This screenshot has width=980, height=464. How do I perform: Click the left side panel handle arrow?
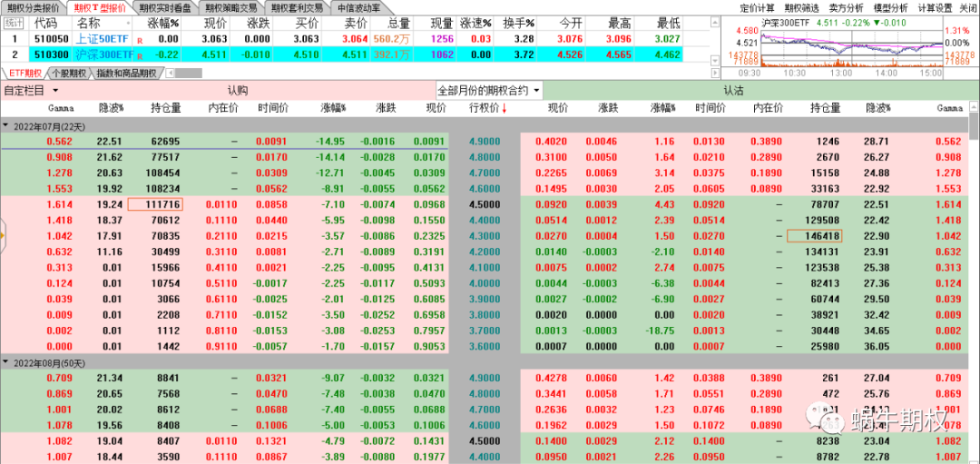[x=3, y=235]
